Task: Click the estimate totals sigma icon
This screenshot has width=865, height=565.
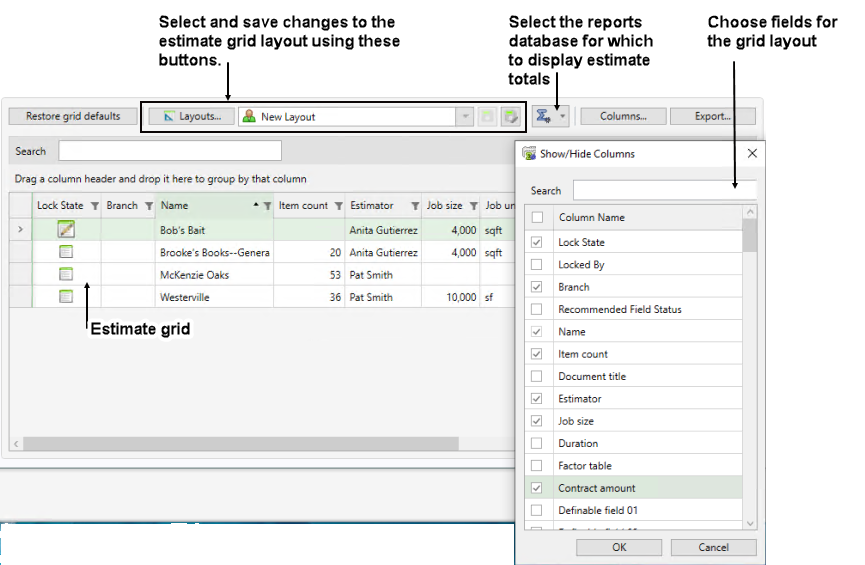Action: pos(543,116)
